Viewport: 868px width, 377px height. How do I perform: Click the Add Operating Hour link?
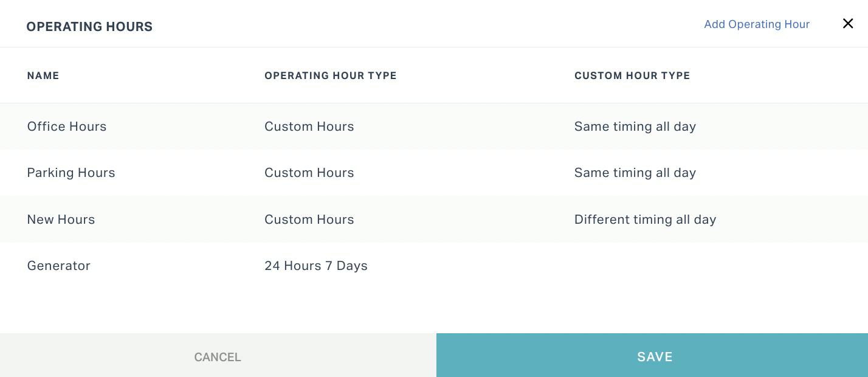pyautogui.click(x=756, y=24)
